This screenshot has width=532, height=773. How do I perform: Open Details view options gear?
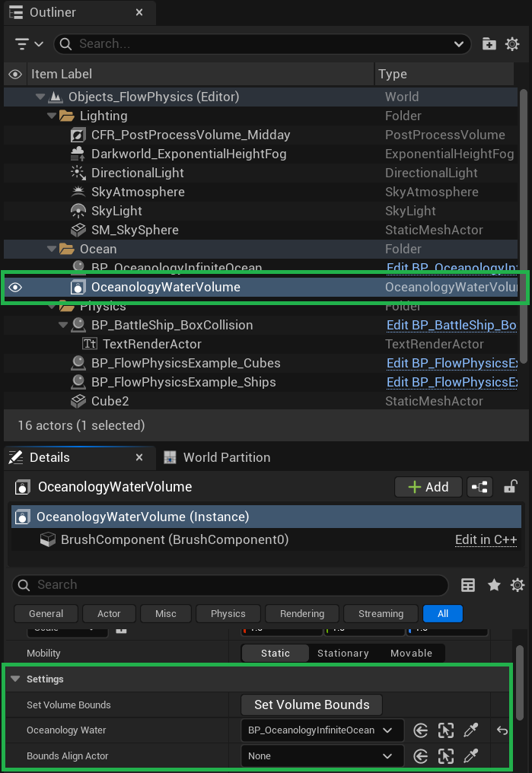pyautogui.click(x=518, y=584)
